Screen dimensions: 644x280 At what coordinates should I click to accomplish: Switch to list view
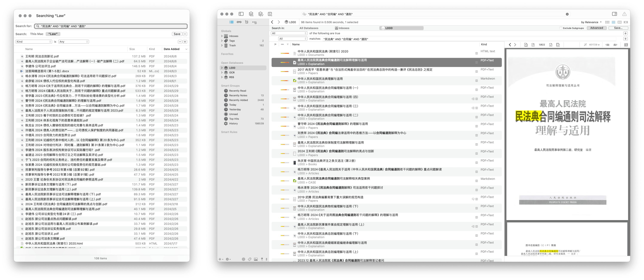[x=614, y=22]
